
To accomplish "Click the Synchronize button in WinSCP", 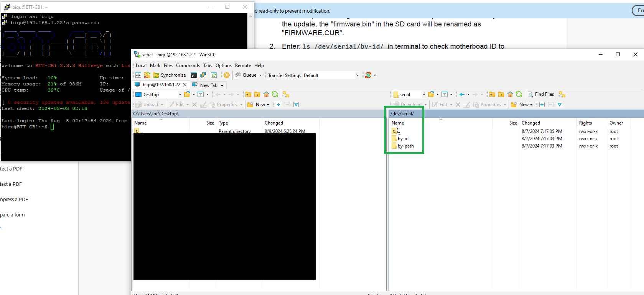I will [x=170, y=75].
